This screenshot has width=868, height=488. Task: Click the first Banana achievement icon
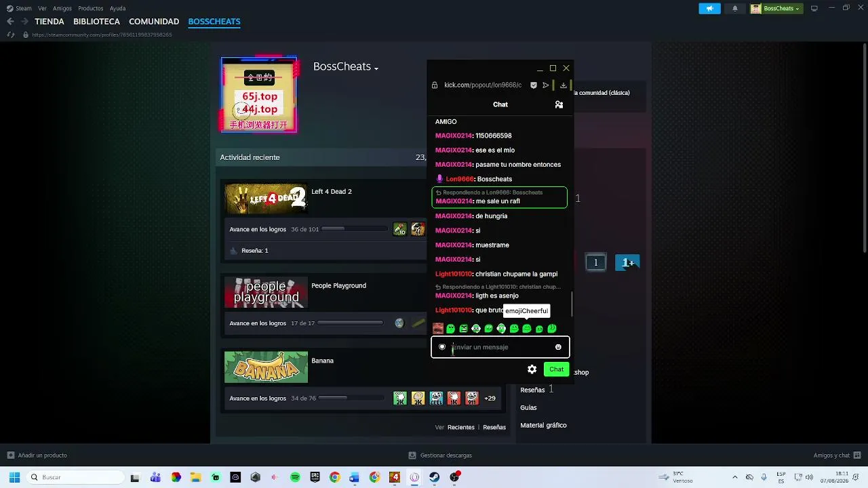[x=400, y=399]
